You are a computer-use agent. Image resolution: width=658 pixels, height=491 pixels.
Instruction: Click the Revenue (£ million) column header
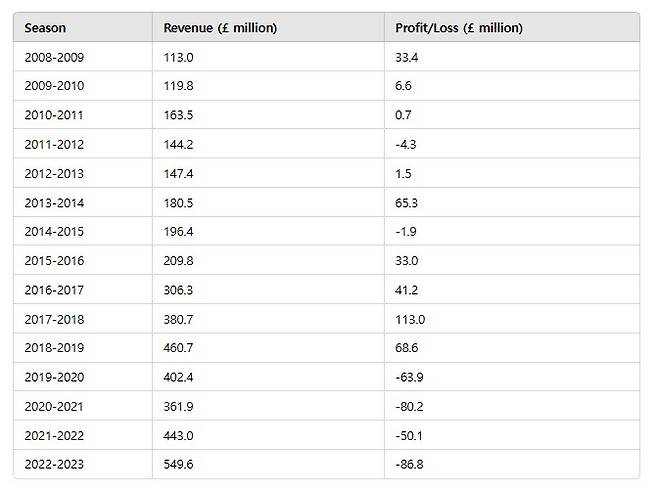point(220,28)
